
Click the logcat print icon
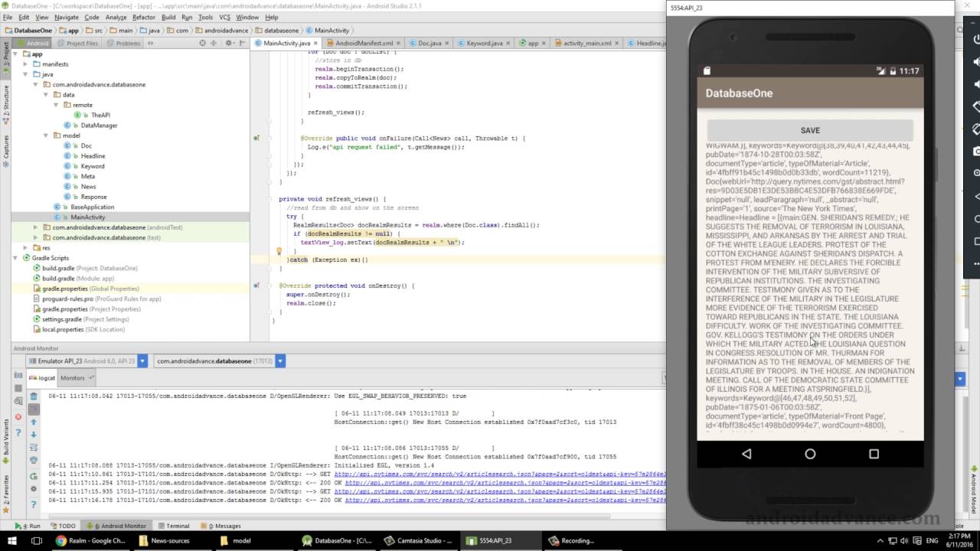click(x=34, y=461)
